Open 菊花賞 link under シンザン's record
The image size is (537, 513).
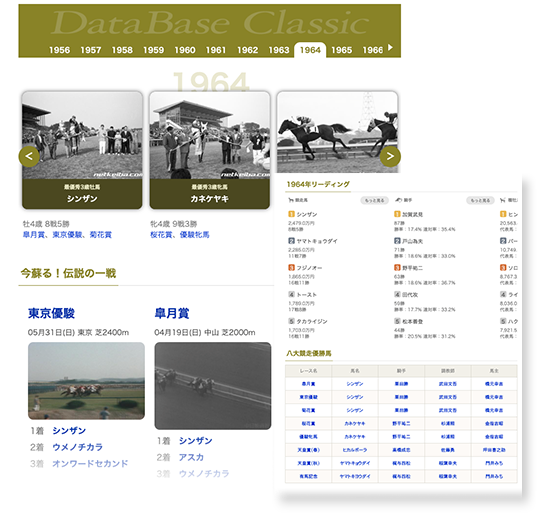[x=101, y=235]
